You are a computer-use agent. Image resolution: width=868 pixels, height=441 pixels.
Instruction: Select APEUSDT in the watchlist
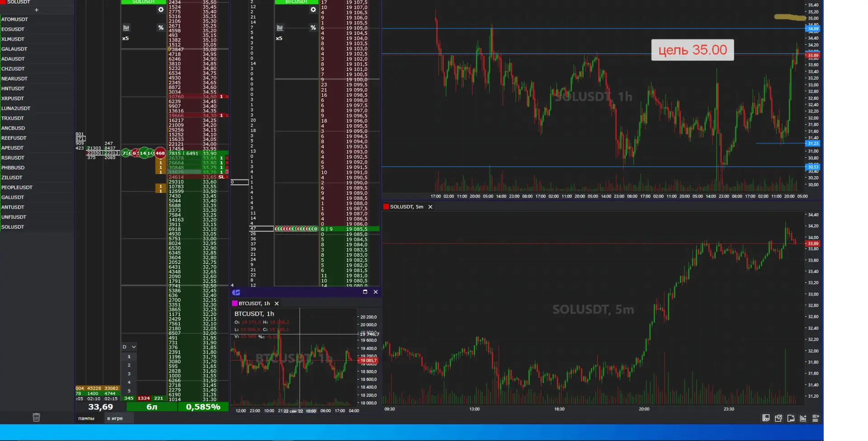point(37,148)
